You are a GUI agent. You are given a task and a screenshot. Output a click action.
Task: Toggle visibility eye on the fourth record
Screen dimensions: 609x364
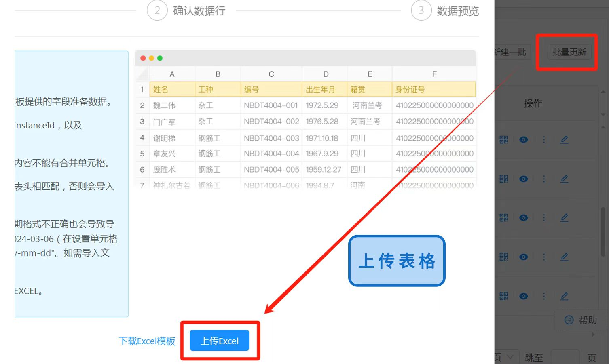click(x=523, y=257)
